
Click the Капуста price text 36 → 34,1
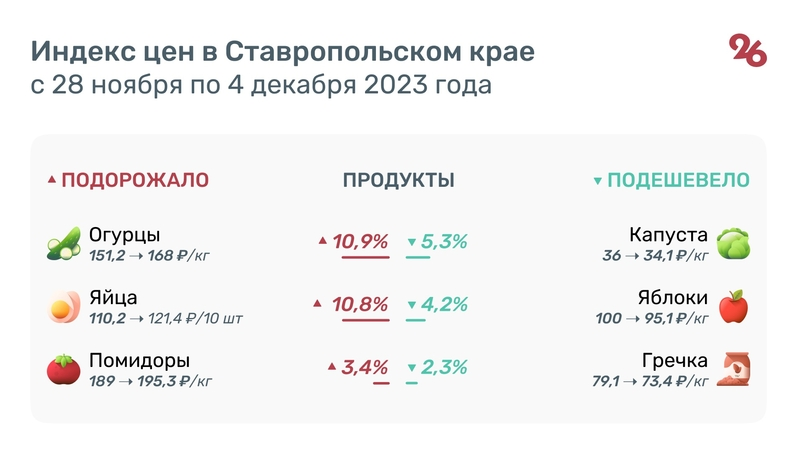click(x=655, y=256)
